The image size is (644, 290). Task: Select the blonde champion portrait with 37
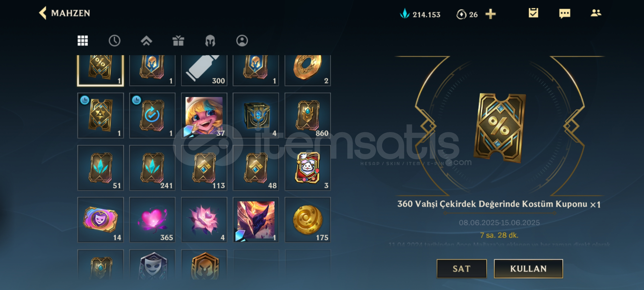click(x=204, y=115)
